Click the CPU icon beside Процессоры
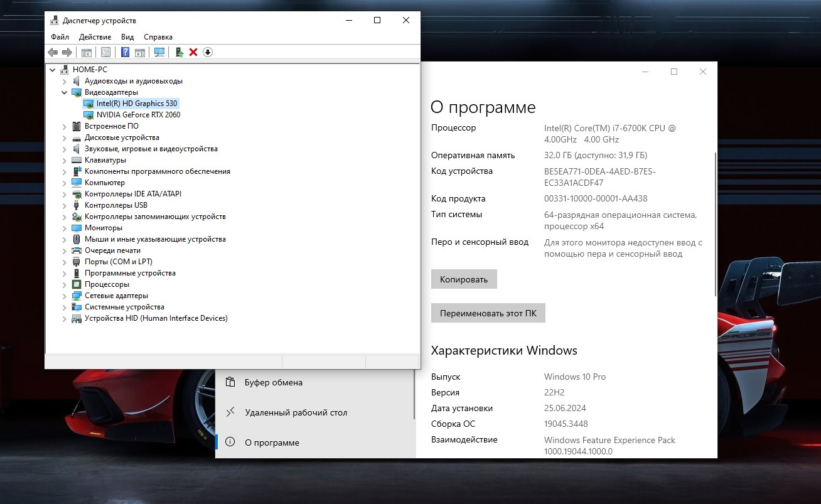 pos(77,284)
